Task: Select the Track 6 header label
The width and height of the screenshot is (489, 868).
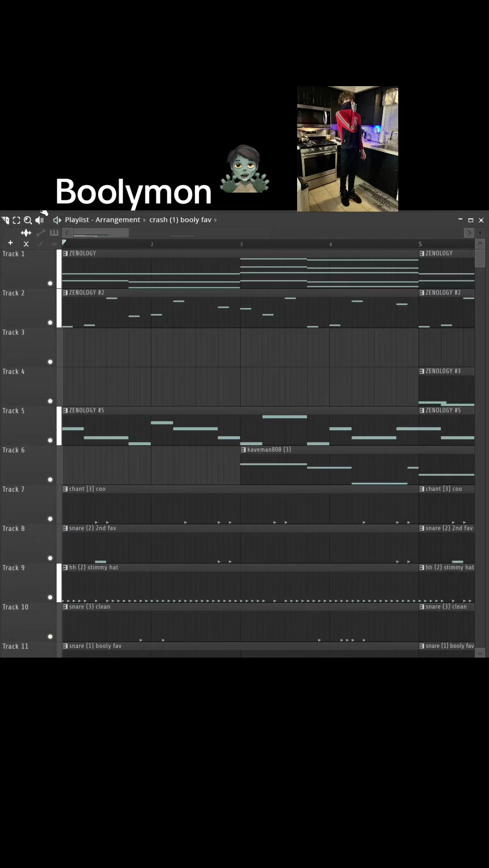Action: coord(14,450)
